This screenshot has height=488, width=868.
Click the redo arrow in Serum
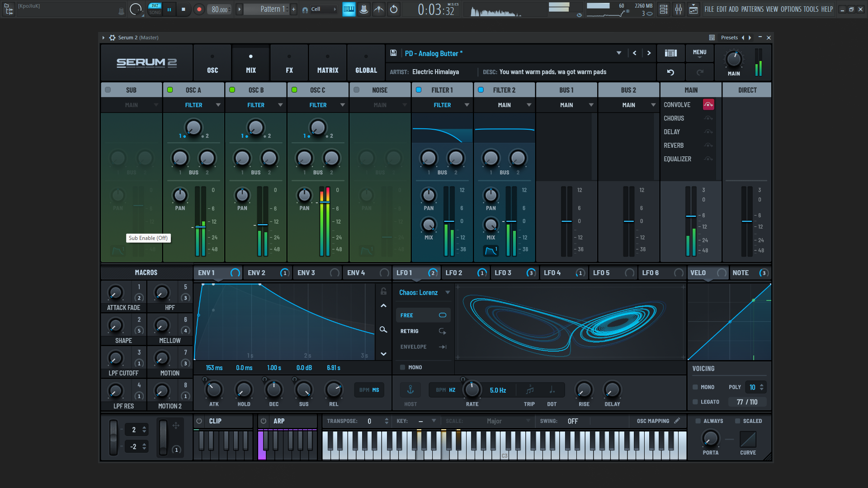point(699,72)
